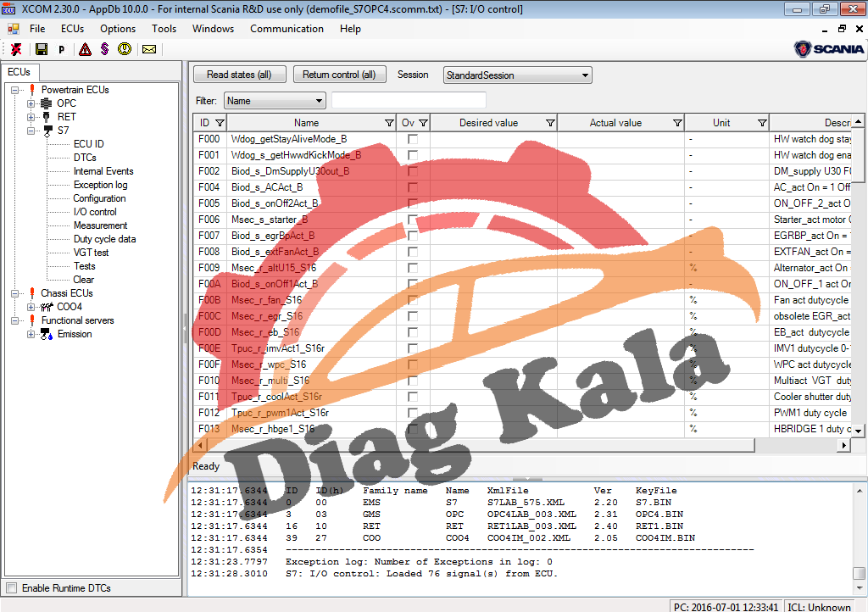The height and width of the screenshot is (612, 868).
Task: Click the Functional servers red exclamation icon
Action: (x=32, y=320)
